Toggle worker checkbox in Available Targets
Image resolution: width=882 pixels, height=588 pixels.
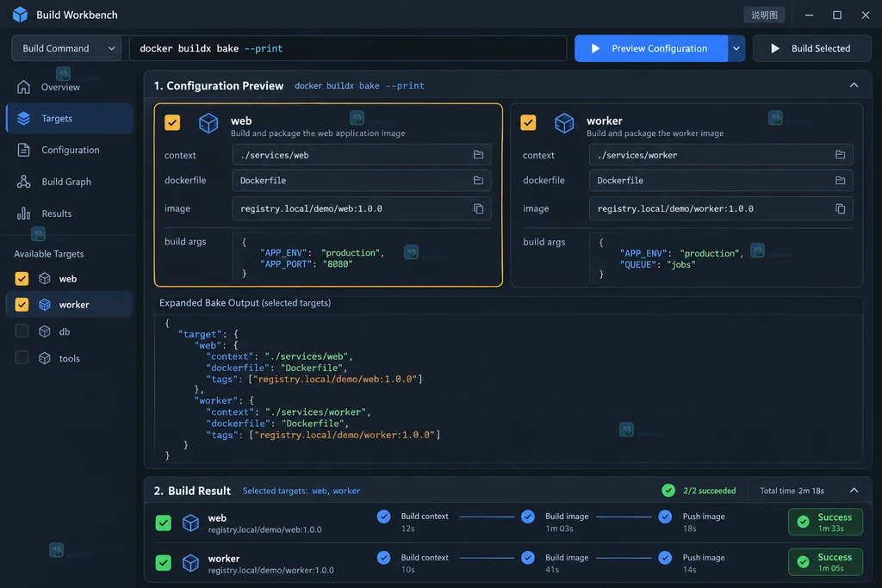[x=22, y=305]
